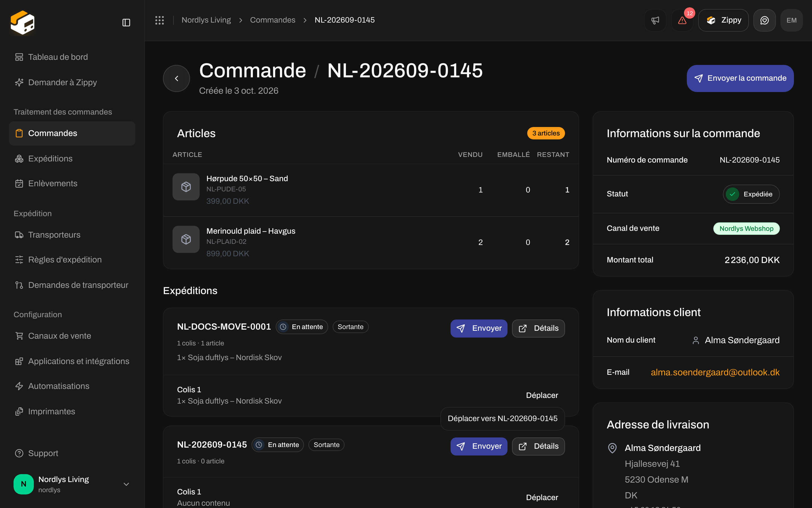The width and height of the screenshot is (812, 508).
Task: Click the Nordlys Webshop channel badge
Action: tap(746, 229)
